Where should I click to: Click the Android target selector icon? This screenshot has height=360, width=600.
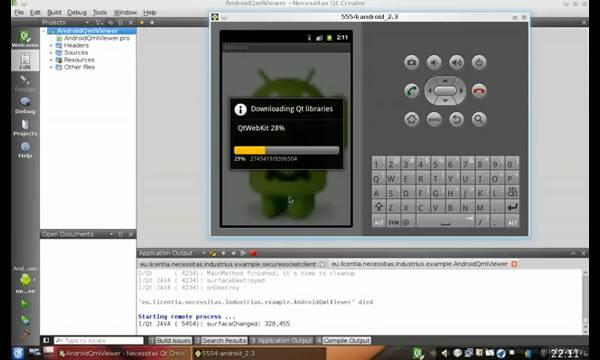(x=25, y=280)
